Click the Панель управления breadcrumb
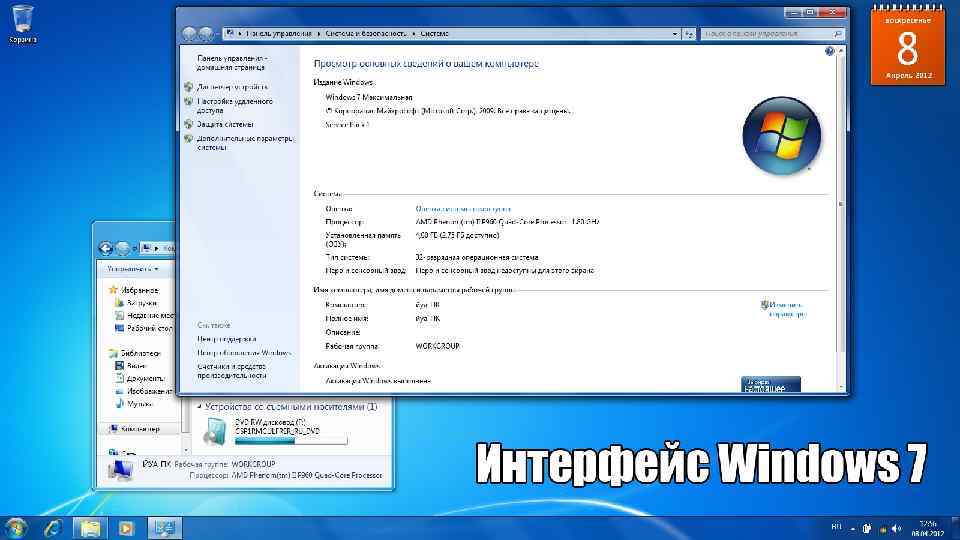The width and height of the screenshot is (960, 540). click(279, 34)
